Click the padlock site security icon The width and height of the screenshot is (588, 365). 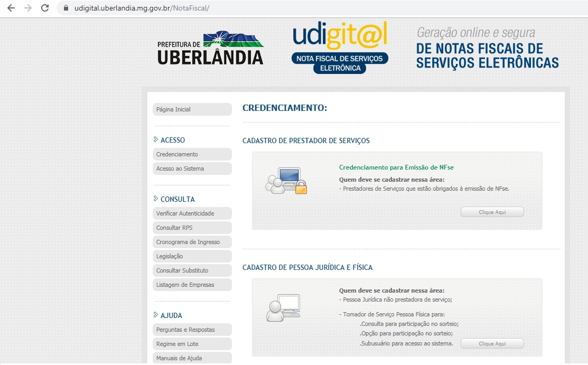pos(66,8)
